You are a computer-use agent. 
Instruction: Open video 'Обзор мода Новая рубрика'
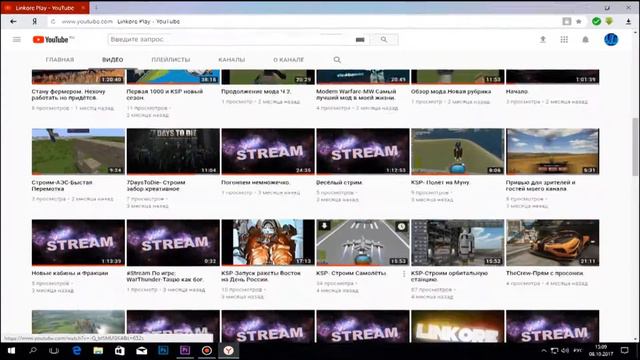click(x=451, y=91)
